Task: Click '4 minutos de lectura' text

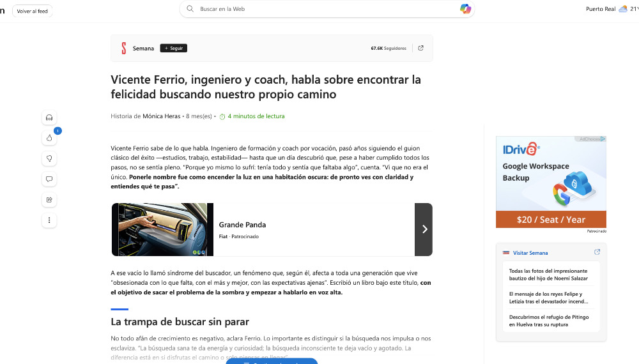Action: click(256, 116)
